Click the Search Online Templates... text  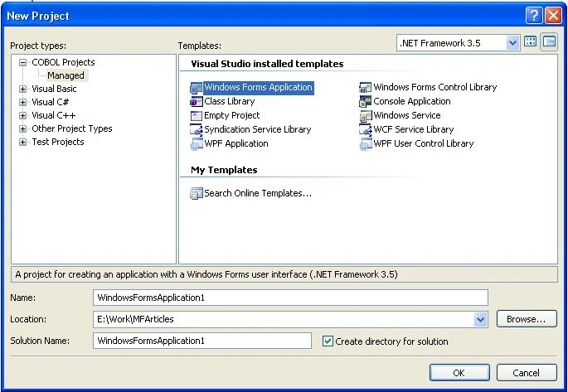pyautogui.click(x=258, y=193)
